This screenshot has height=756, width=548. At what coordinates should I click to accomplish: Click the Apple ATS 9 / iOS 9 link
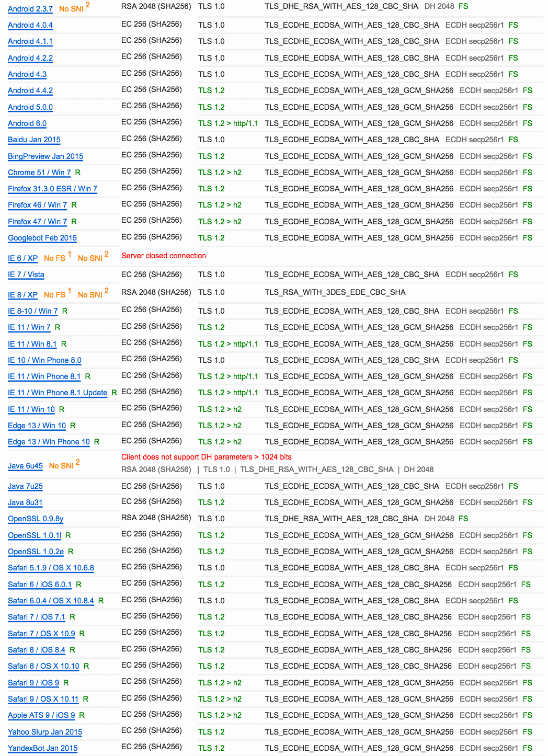tap(41, 715)
